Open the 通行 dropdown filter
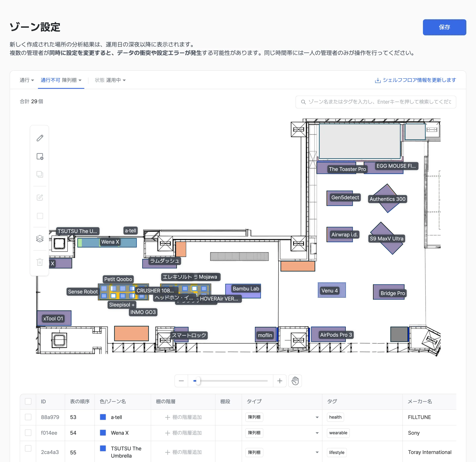This screenshot has height=462, width=476. click(27, 80)
